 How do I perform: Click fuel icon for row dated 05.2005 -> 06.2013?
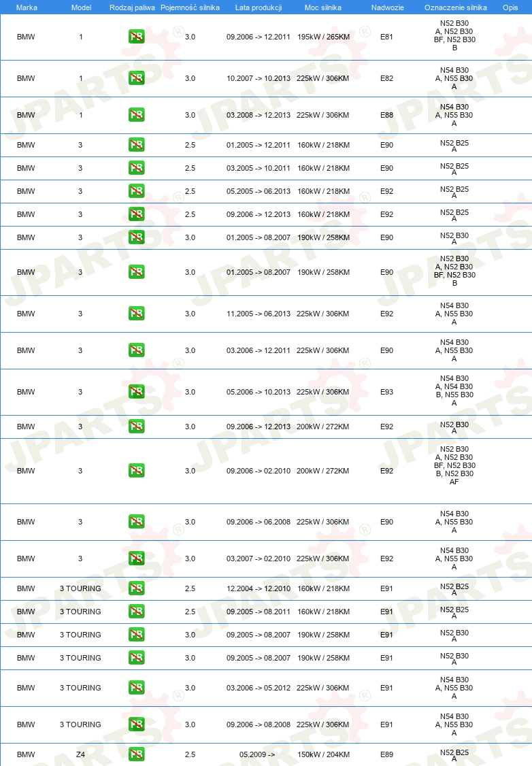136,191
